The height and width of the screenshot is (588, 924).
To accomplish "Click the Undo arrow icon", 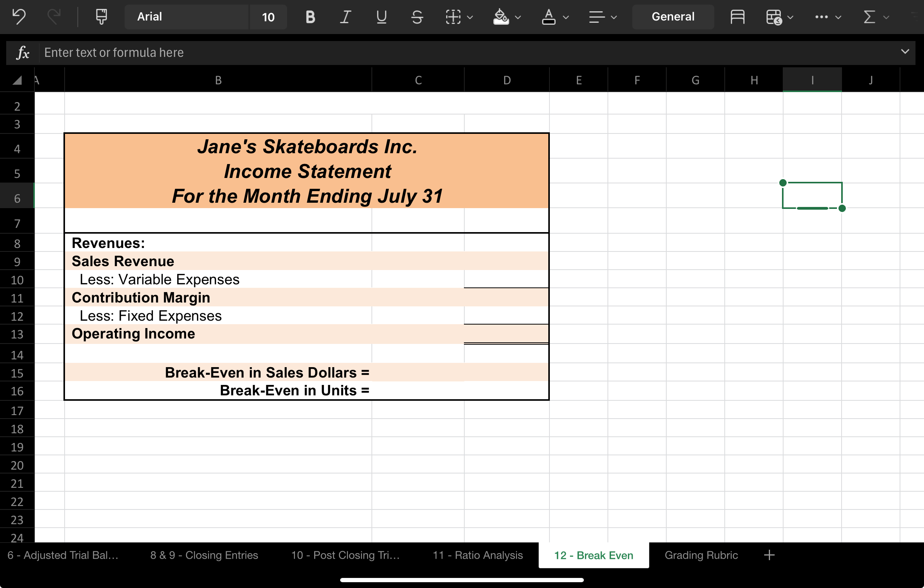I will (19, 17).
